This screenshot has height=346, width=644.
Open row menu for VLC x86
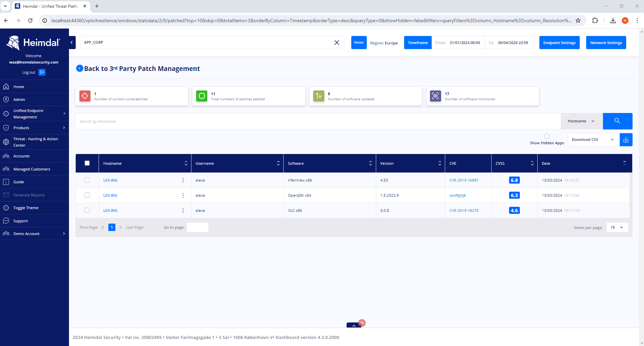coord(183,210)
